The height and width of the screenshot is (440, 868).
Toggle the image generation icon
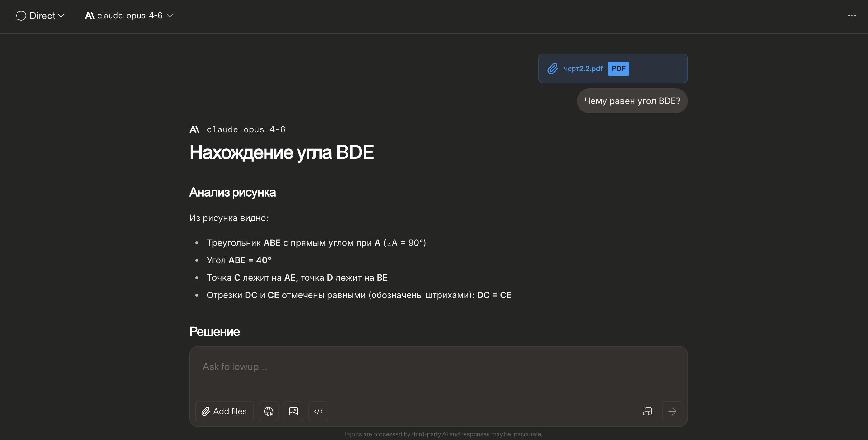(x=293, y=411)
